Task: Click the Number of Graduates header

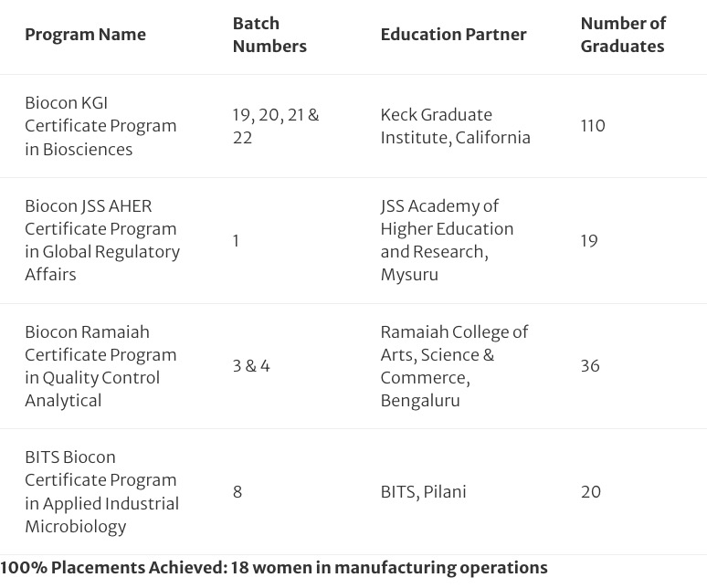Action: click(623, 35)
